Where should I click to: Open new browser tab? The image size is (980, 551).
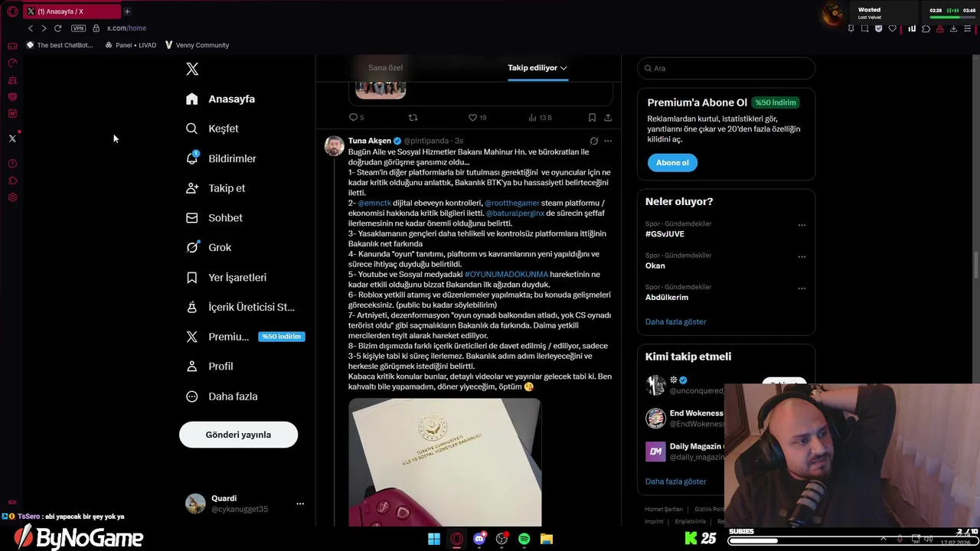pos(127,11)
